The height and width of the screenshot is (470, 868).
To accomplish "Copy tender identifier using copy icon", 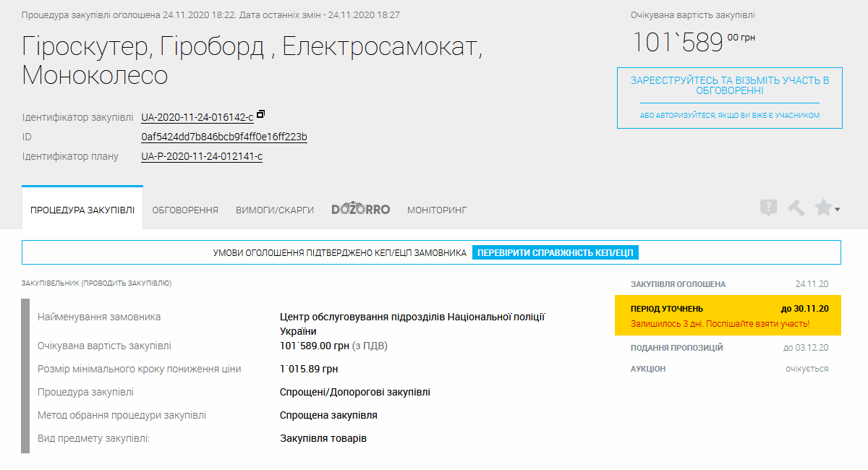I will pos(260,113).
